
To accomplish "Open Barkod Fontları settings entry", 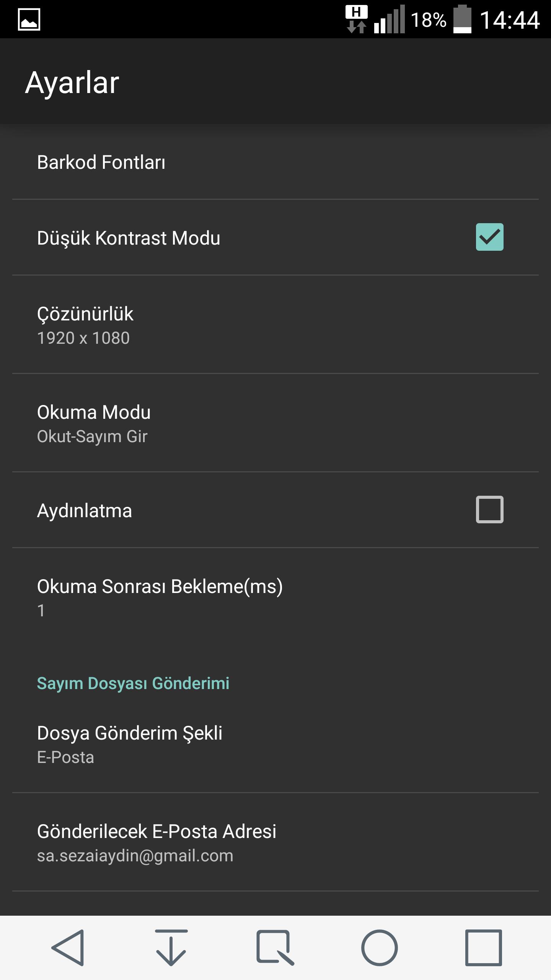I will tap(275, 162).
